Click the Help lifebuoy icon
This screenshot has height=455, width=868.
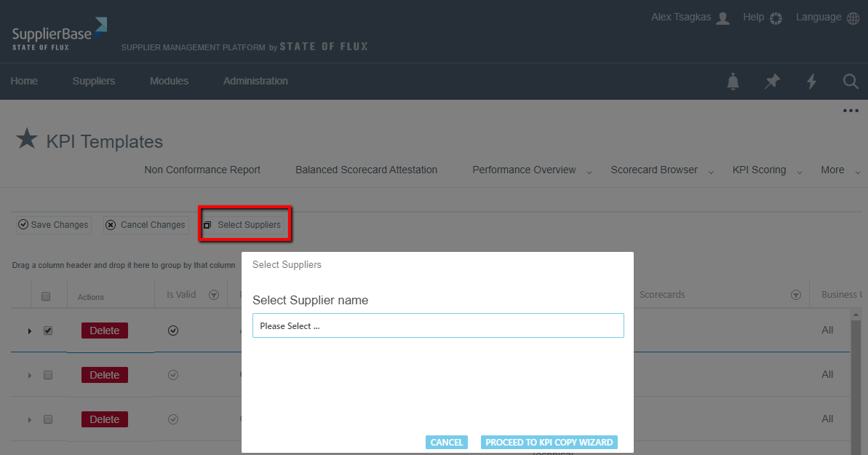776,18
